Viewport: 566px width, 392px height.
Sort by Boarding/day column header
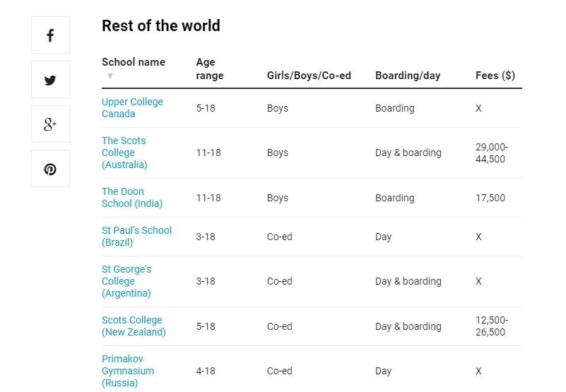[x=408, y=76]
